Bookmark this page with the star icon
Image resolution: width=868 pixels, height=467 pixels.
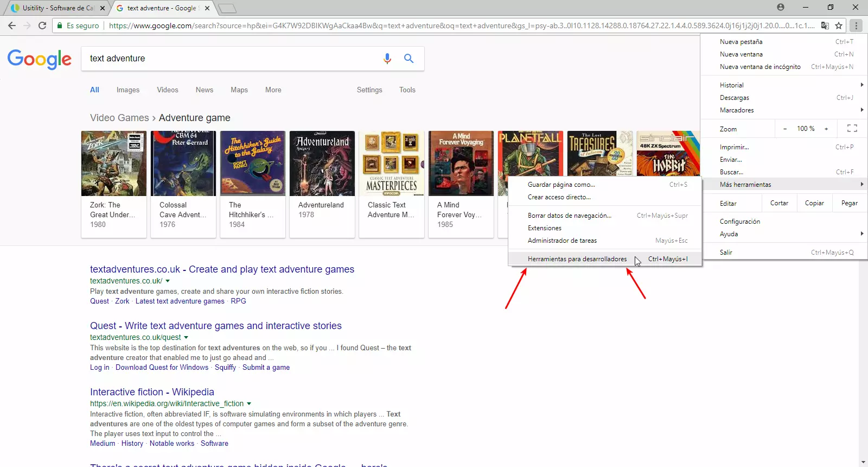[839, 26]
